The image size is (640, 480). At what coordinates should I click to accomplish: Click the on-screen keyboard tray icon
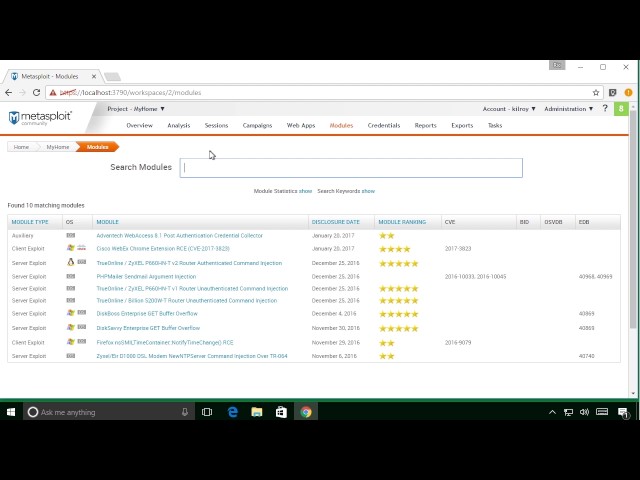[602, 411]
